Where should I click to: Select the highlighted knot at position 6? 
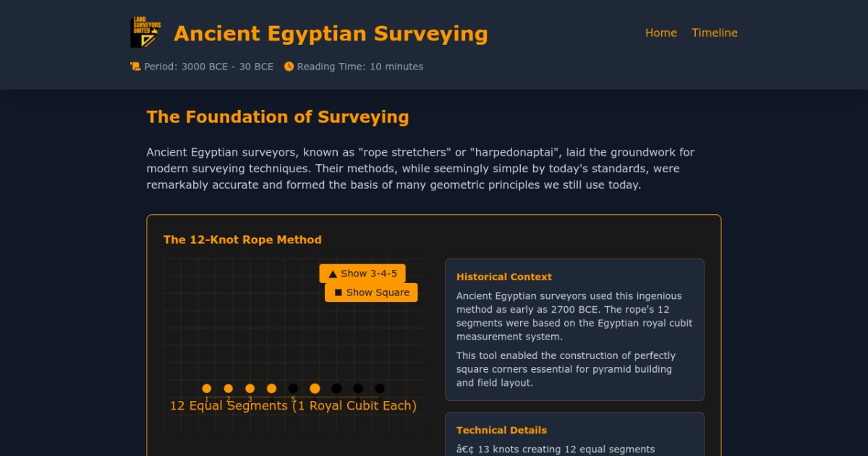(315, 389)
